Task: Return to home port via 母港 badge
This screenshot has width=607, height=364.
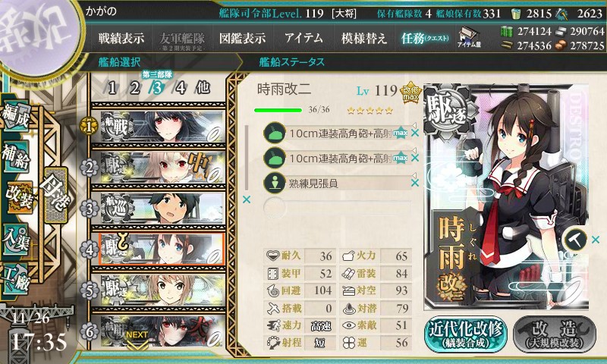Action: pyautogui.click(x=55, y=196)
